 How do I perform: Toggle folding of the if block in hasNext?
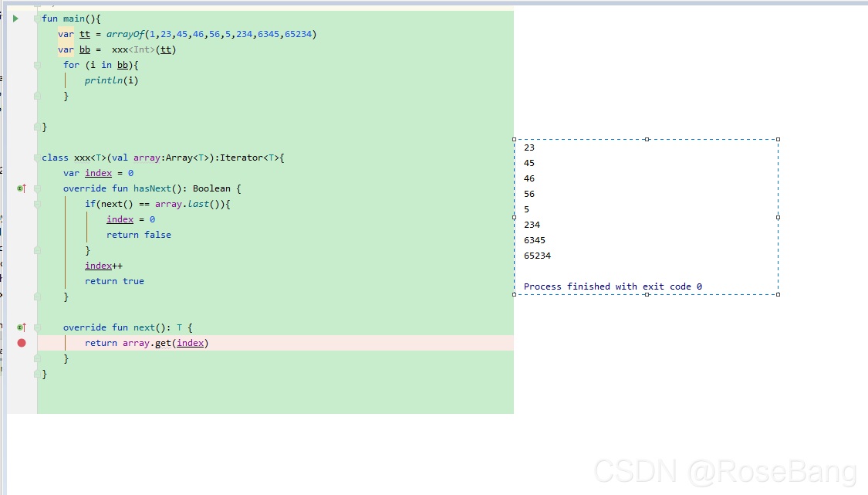click(36, 203)
